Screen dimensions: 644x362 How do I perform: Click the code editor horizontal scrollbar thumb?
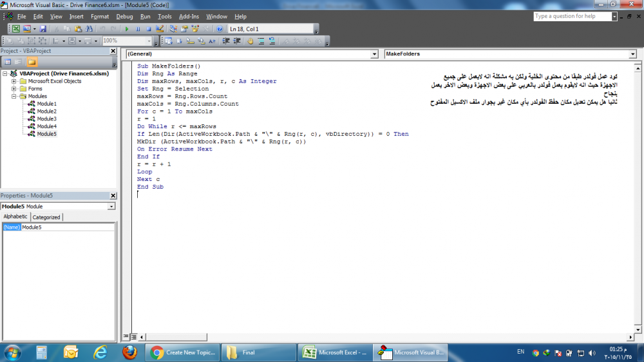tap(176, 337)
